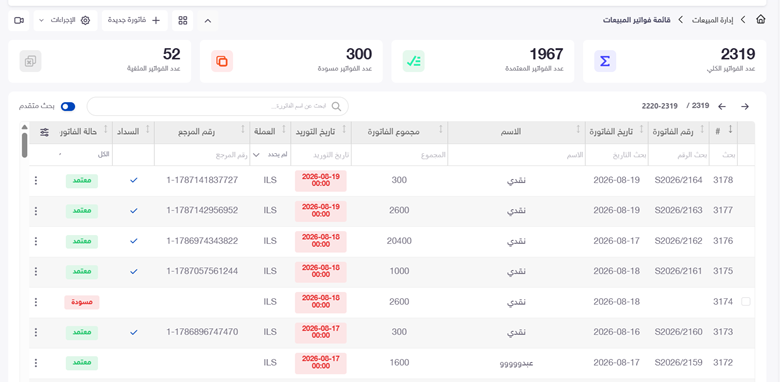Image resolution: width=781 pixels, height=382 pixels.
Task: Switch to grid view icon
Action: pos(183,20)
